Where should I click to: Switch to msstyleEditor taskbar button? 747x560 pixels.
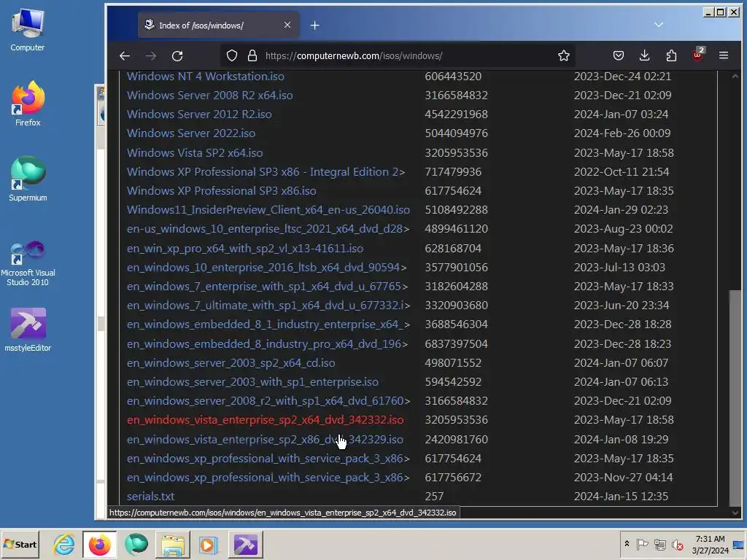[x=245, y=544]
